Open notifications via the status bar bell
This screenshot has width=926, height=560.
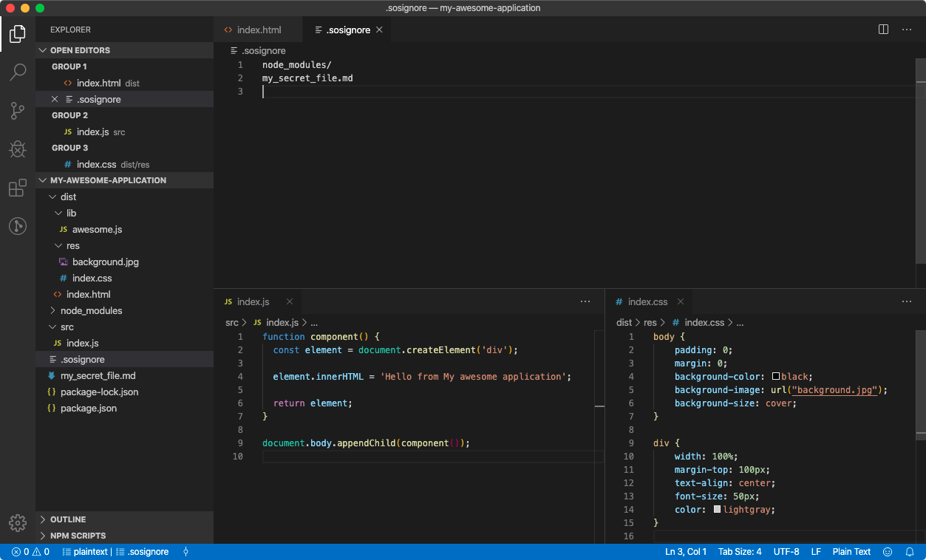pos(910,551)
